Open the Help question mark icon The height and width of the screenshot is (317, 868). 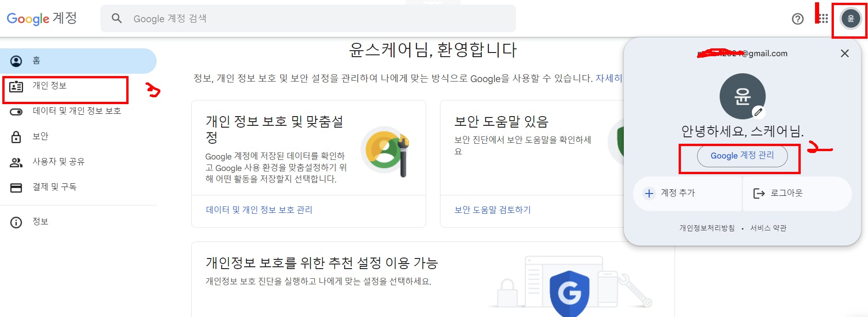[x=798, y=19]
